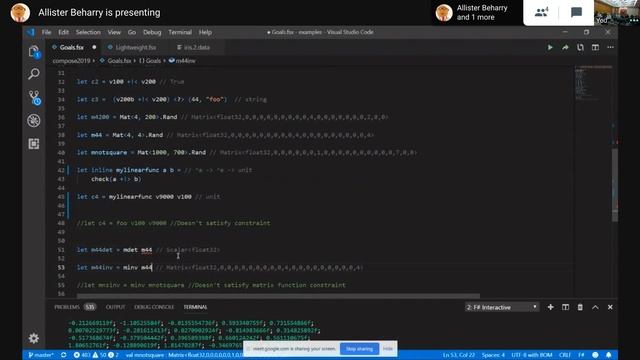Click the Goals module breadcrumb
The image size is (640, 360).
(150, 61)
